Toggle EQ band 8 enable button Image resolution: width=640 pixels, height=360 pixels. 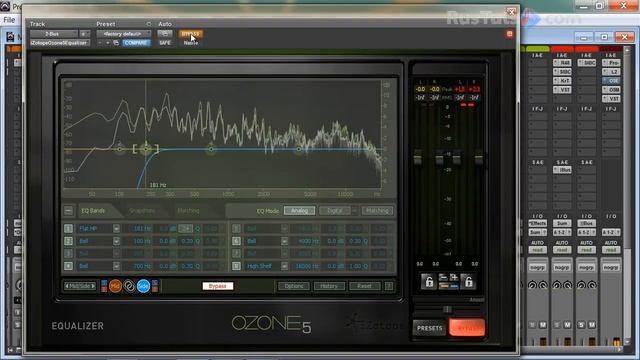coord(236,266)
